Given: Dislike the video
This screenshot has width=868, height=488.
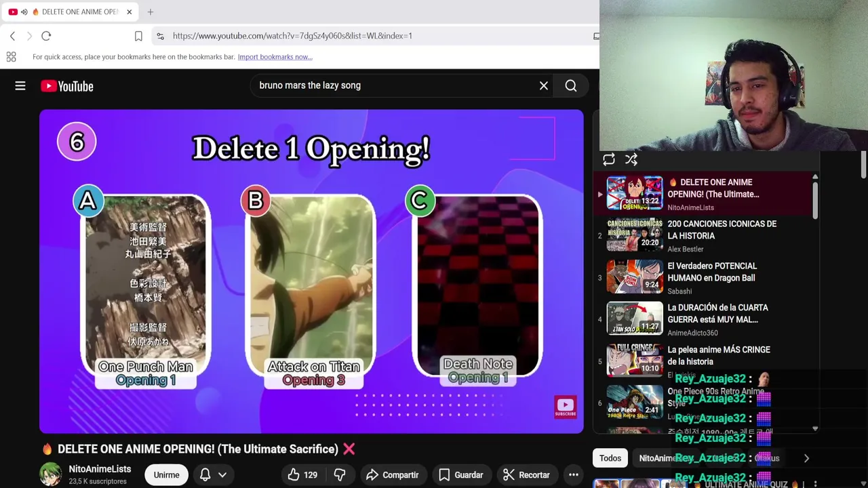Looking at the screenshot, I should click(x=340, y=475).
